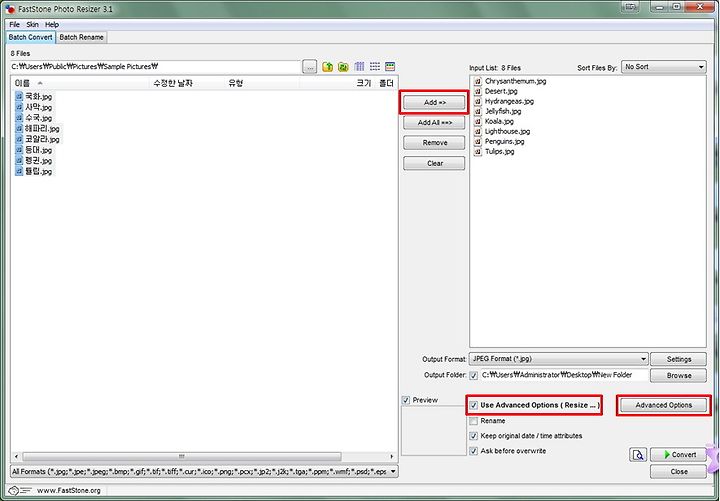Switch to details view icon

pos(359,67)
